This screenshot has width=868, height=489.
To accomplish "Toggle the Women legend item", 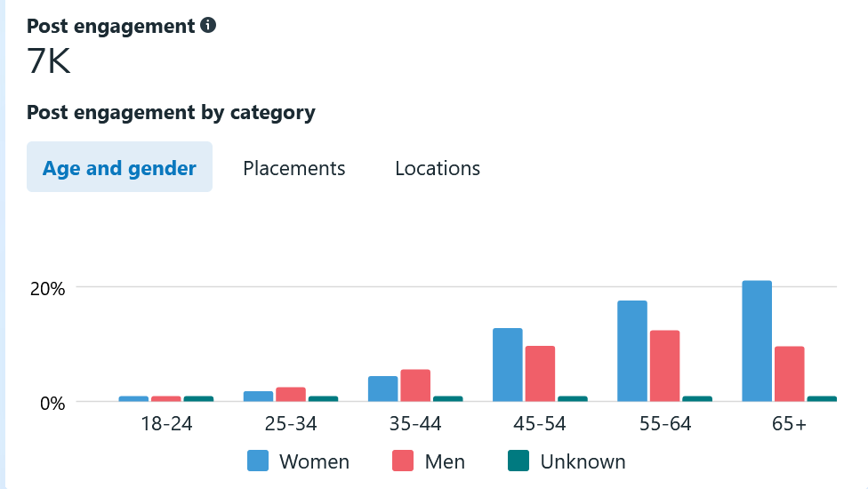I will 314,461.
